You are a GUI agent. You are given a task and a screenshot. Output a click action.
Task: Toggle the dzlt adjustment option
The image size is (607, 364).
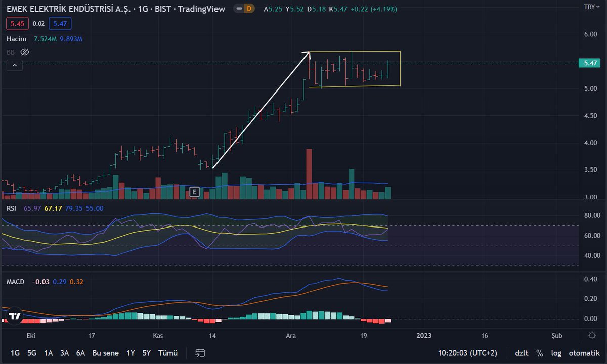[522, 353]
